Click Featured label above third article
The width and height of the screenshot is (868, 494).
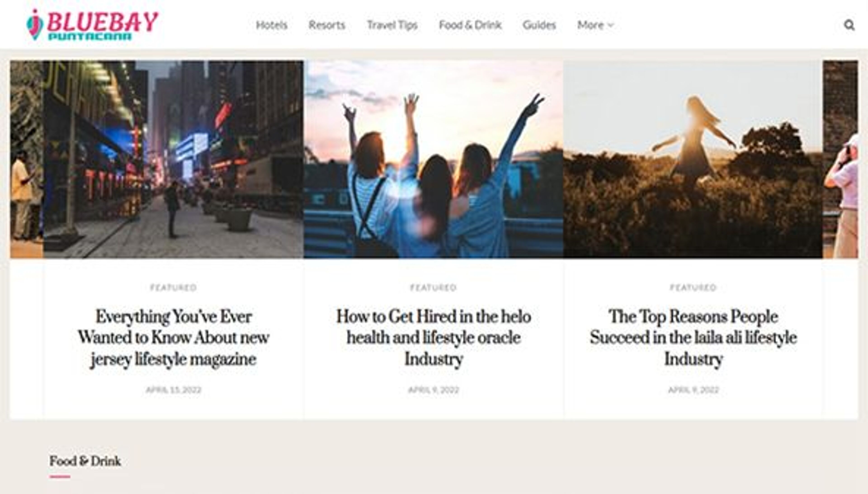693,288
